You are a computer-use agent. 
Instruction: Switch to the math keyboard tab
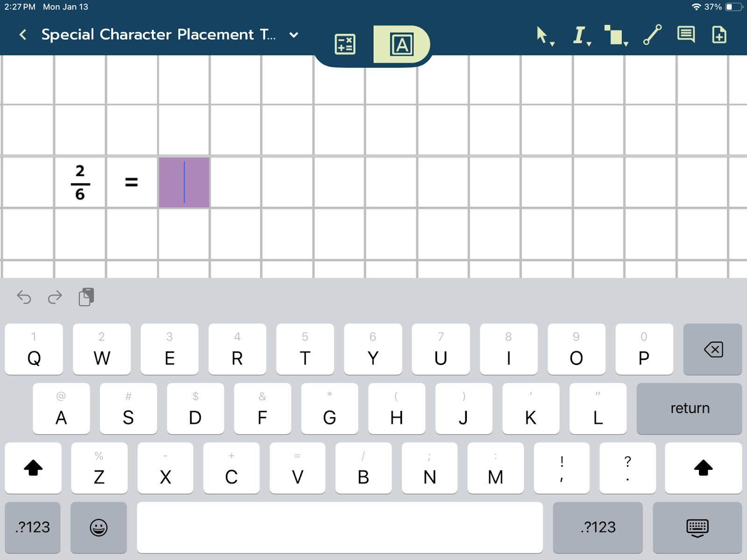[x=345, y=44]
